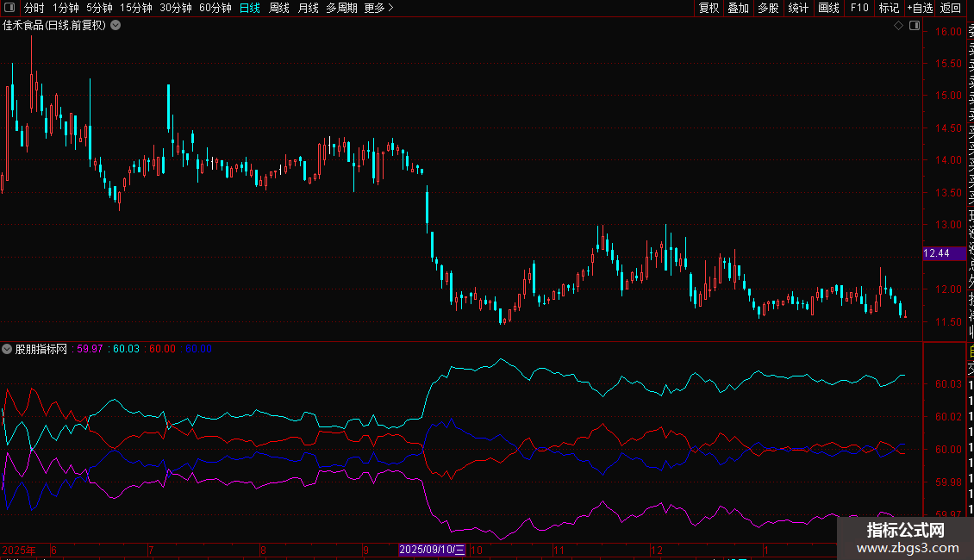The height and width of the screenshot is (560, 974).
Task: Click the panel layout icon at top left
Action: pyautogui.click(x=9, y=8)
